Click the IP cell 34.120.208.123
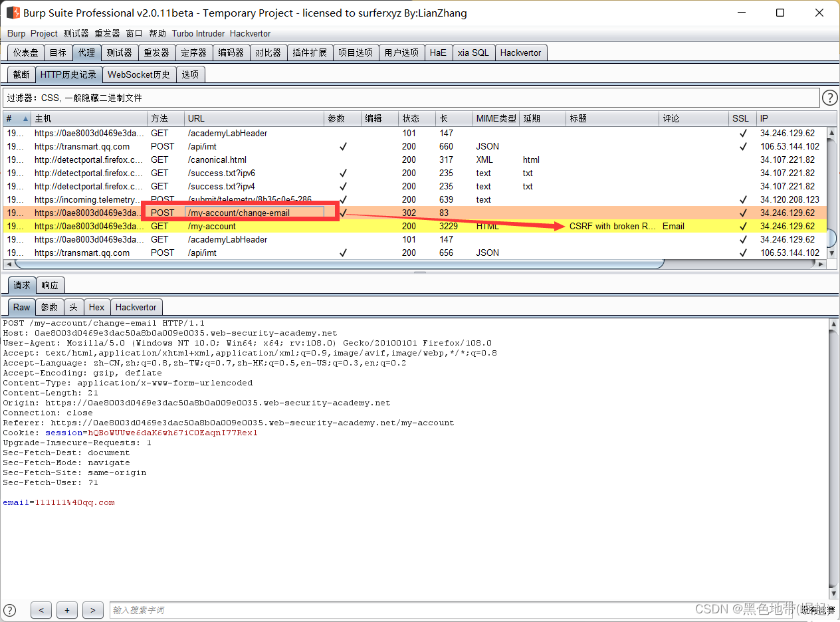Viewport: 840px width, 622px height. click(790, 199)
